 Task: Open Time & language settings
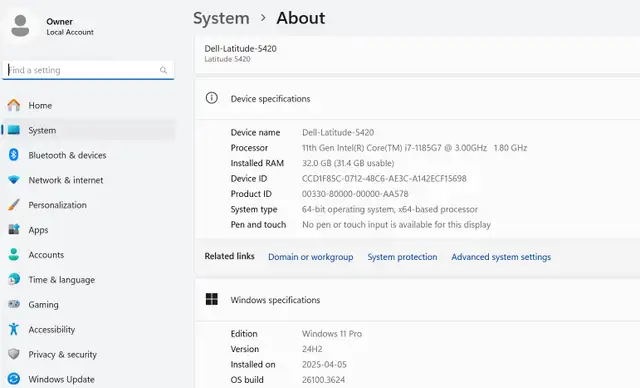89,279
